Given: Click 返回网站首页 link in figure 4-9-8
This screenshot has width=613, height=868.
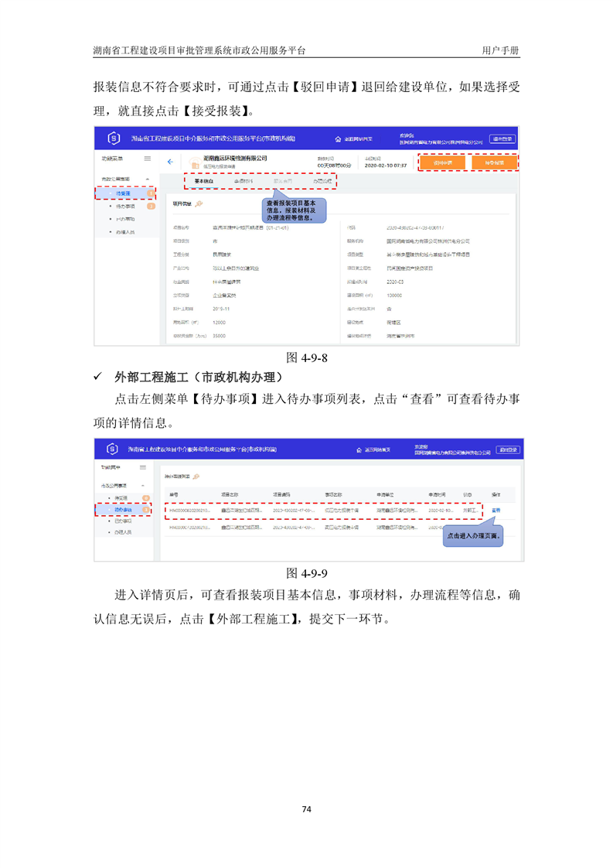Looking at the screenshot, I should coord(359,139).
